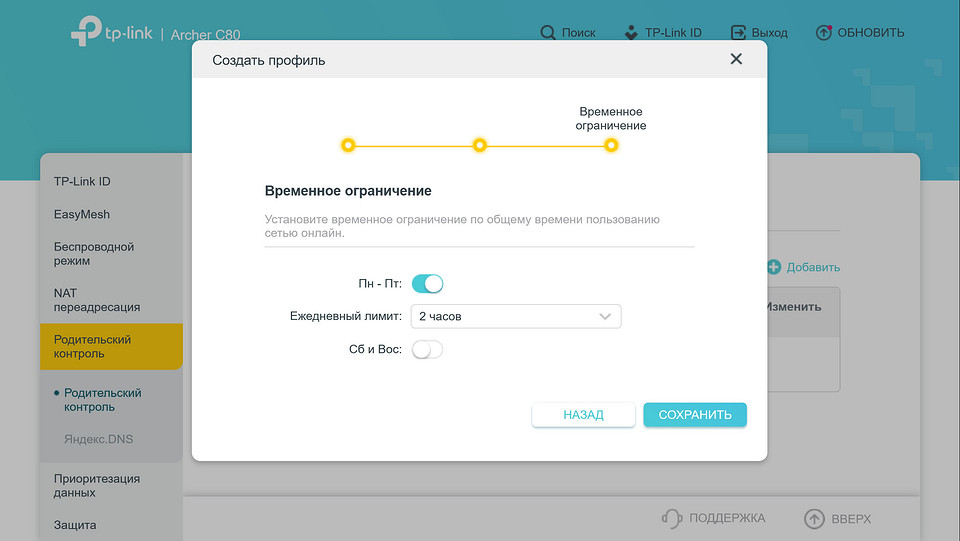Click the TP-Link ID header link

point(673,32)
